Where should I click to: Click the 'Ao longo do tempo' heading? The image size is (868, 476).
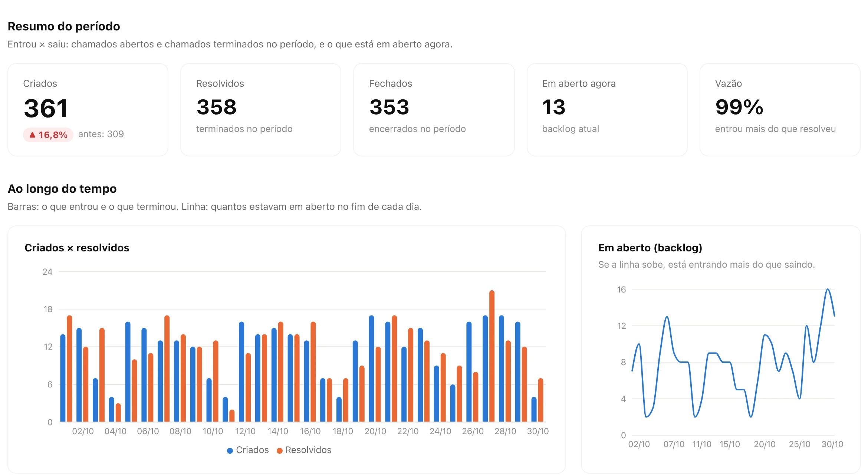click(62, 189)
